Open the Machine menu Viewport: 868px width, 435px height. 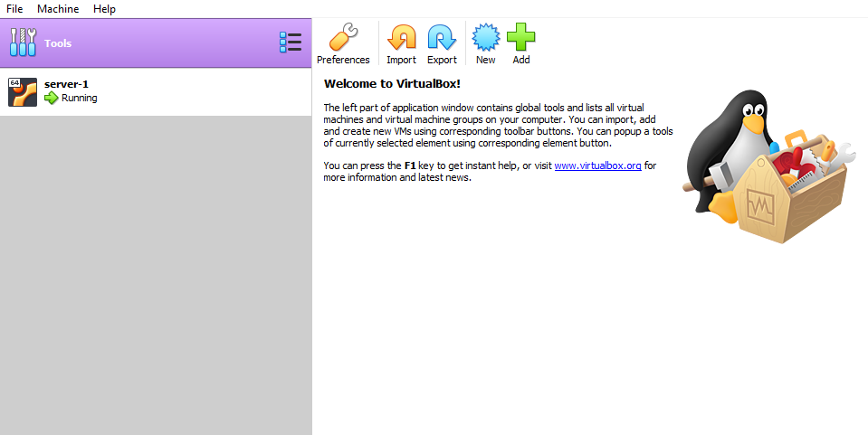pos(58,9)
